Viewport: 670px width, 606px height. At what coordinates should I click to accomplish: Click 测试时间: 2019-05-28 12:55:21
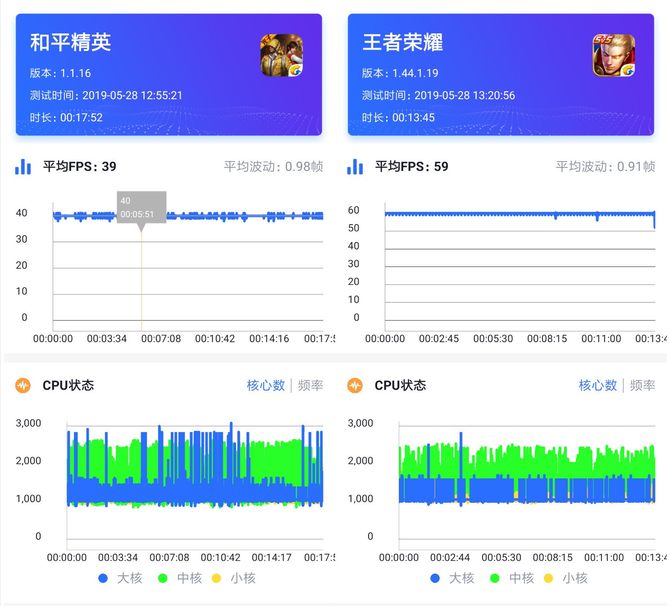pyautogui.click(x=106, y=95)
